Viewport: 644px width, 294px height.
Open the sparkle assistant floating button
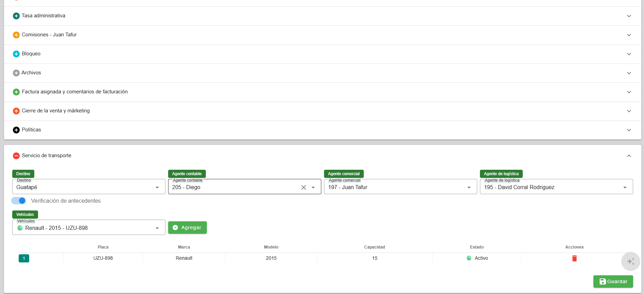tap(630, 261)
